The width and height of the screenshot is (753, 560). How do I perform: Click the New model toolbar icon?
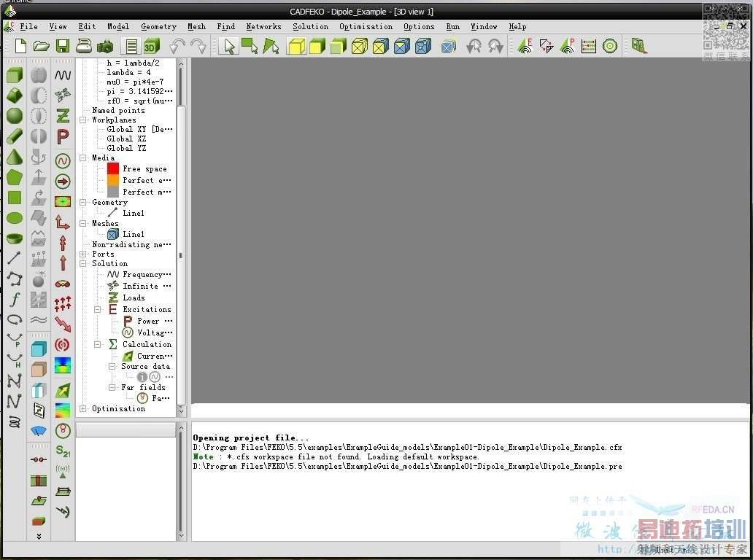click(x=20, y=46)
